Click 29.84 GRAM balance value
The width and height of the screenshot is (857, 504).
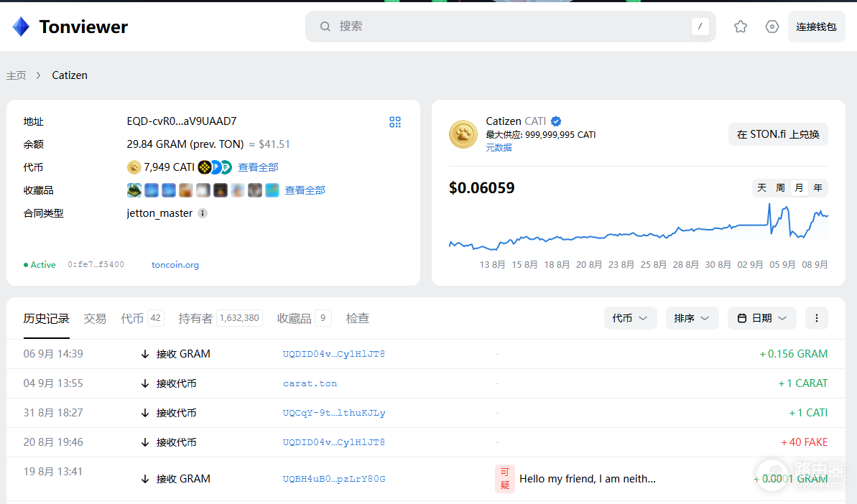[185, 144]
